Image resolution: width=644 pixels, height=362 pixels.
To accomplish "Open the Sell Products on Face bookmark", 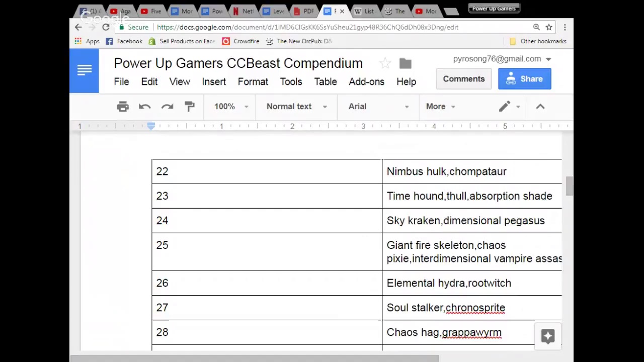I will click(182, 41).
